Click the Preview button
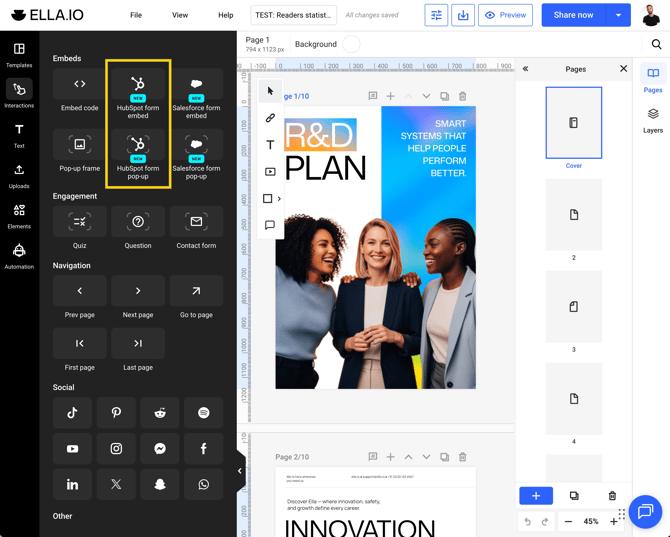Viewport: 670px width, 537px height. click(x=505, y=15)
